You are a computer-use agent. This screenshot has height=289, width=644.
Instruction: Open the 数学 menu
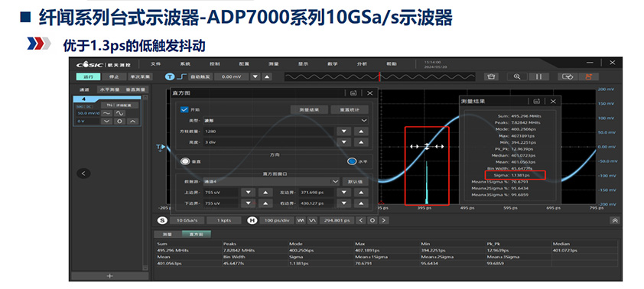333,64
